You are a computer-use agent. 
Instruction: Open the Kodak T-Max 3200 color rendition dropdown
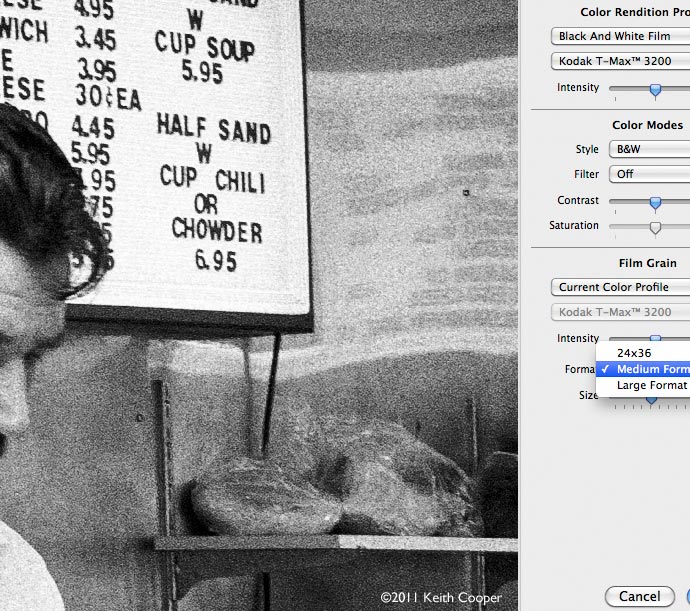620,61
